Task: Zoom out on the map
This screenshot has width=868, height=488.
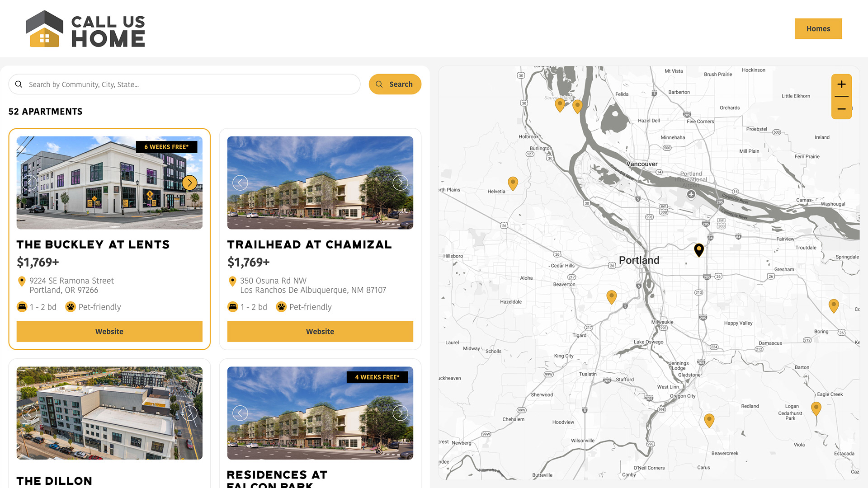Action: 841,109
